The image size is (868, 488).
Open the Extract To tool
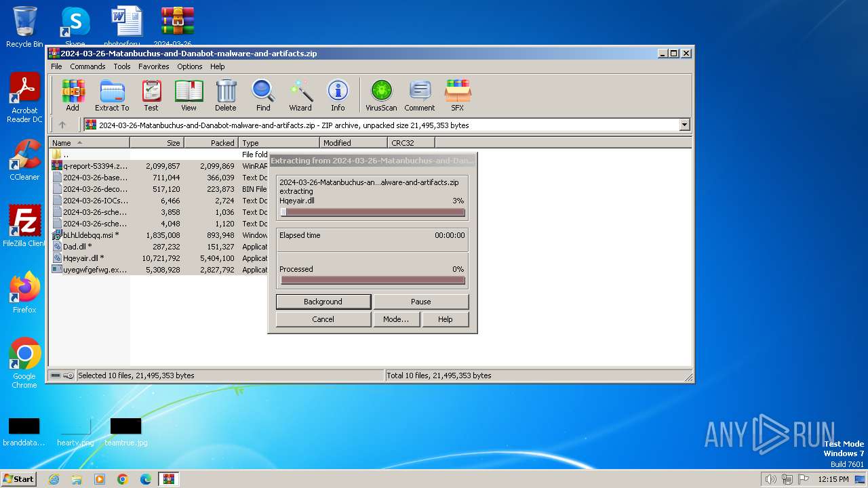(112, 95)
